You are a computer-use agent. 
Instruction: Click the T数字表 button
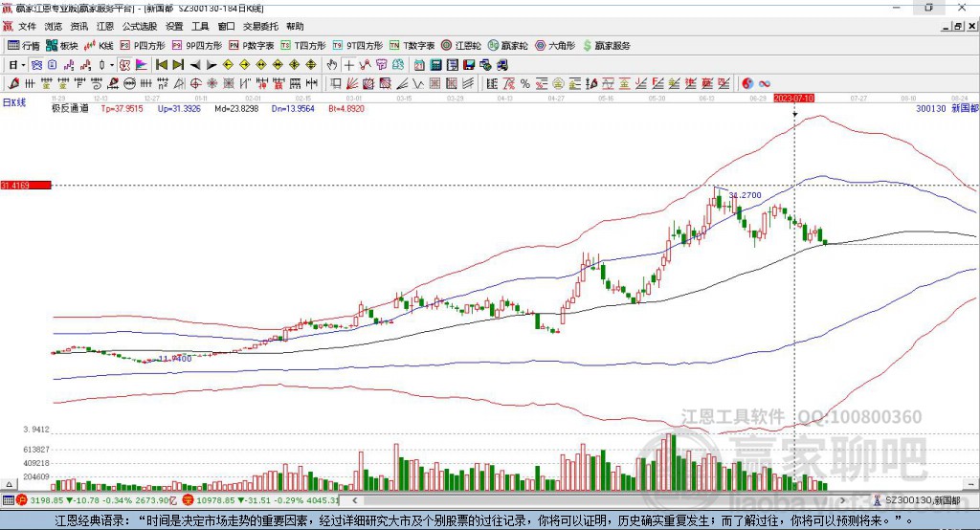tap(418, 45)
